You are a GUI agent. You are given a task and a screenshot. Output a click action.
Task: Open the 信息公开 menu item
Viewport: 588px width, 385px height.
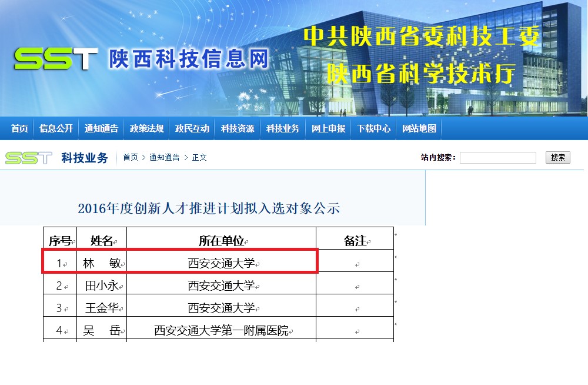[x=56, y=128]
